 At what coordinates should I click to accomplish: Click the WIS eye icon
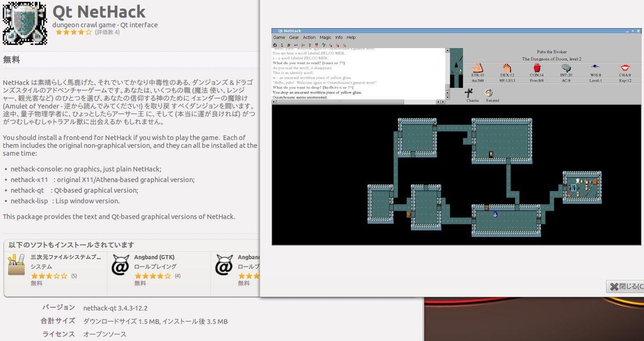(595, 67)
